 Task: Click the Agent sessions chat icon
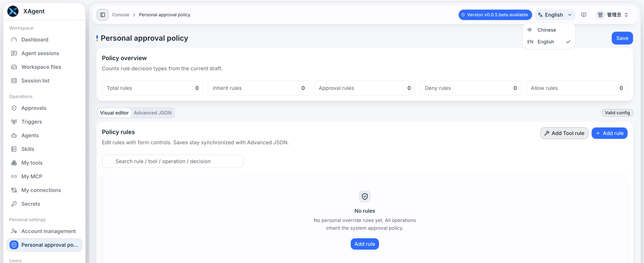14,53
